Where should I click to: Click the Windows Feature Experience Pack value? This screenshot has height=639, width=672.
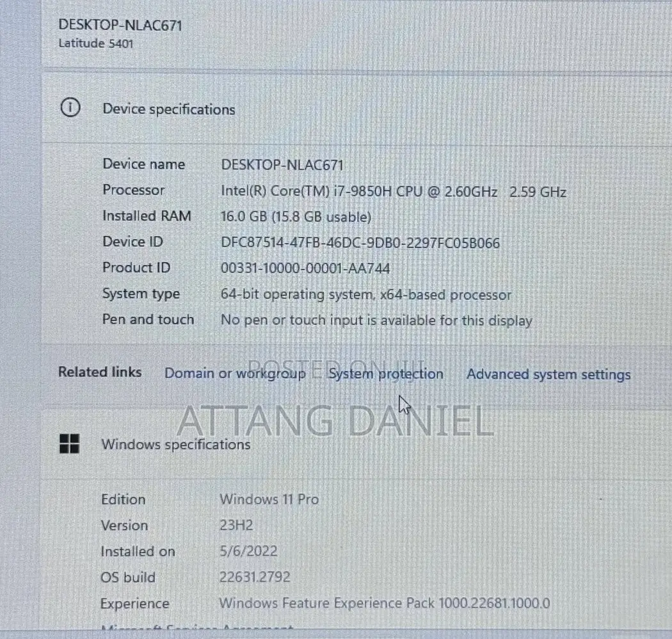click(385, 603)
